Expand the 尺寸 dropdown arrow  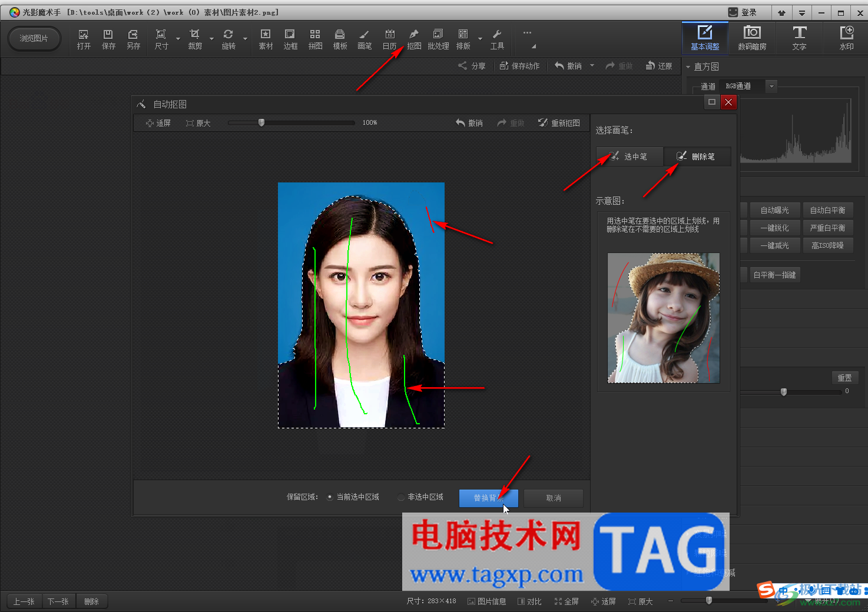178,39
